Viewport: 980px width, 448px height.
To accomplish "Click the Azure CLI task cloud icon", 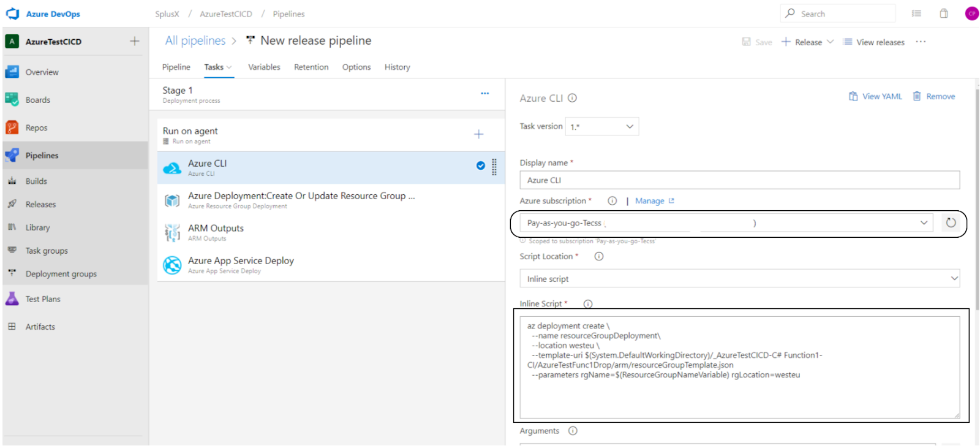I will pyautogui.click(x=172, y=168).
